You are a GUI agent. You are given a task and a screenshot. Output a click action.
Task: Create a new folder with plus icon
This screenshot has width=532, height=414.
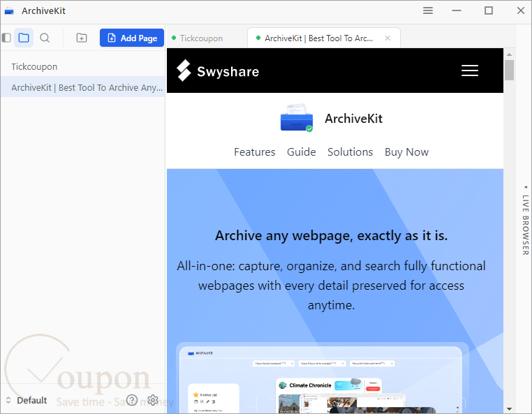point(82,38)
